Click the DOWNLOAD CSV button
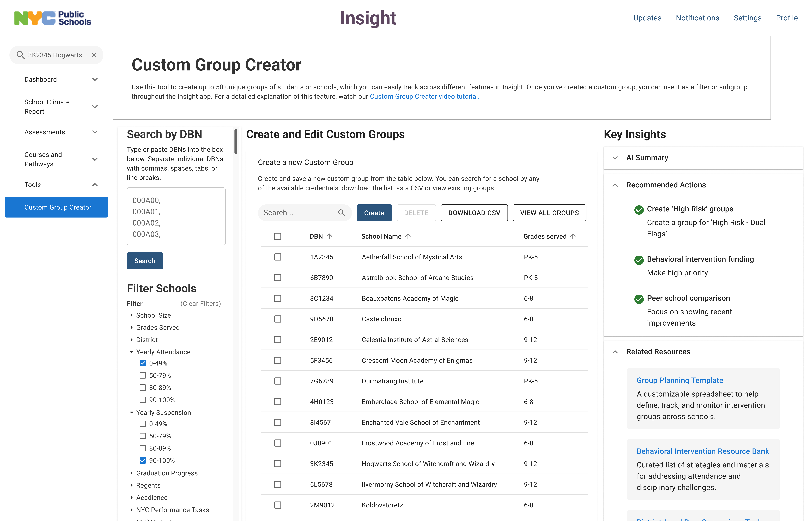812x521 pixels. click(x=474, y=213)
